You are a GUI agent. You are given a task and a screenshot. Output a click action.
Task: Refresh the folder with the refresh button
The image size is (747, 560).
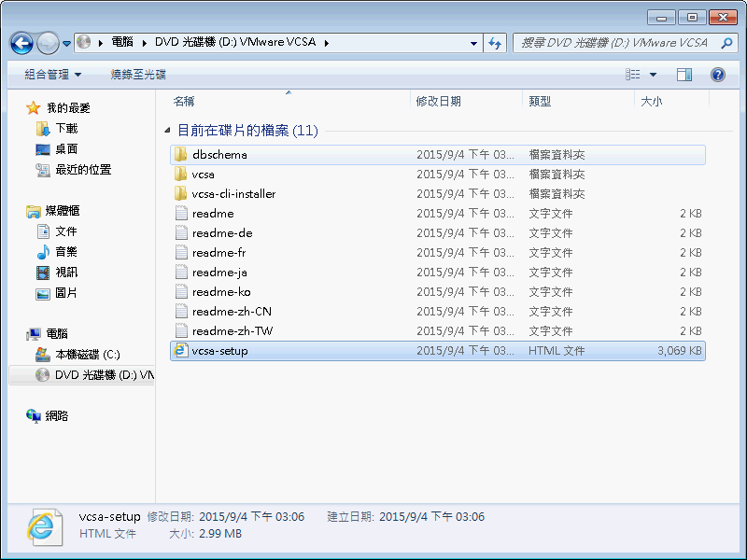click(495, 43)
